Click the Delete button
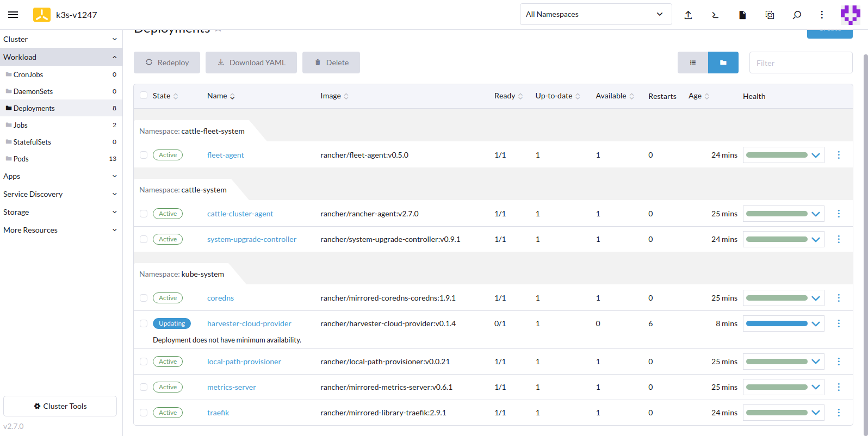 point(331,63)
